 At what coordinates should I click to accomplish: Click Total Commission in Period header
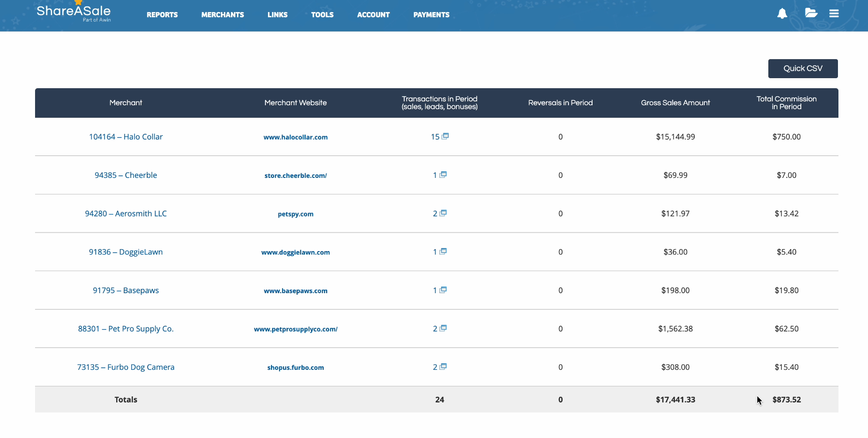pyautogui.click(x=787, y=103)
